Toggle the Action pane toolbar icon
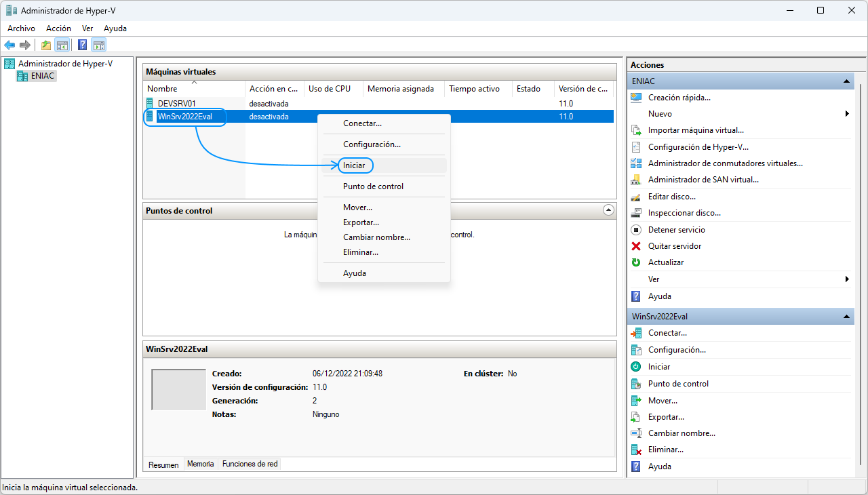The width and height of the screenshot is (868, 495). point(99,45)
